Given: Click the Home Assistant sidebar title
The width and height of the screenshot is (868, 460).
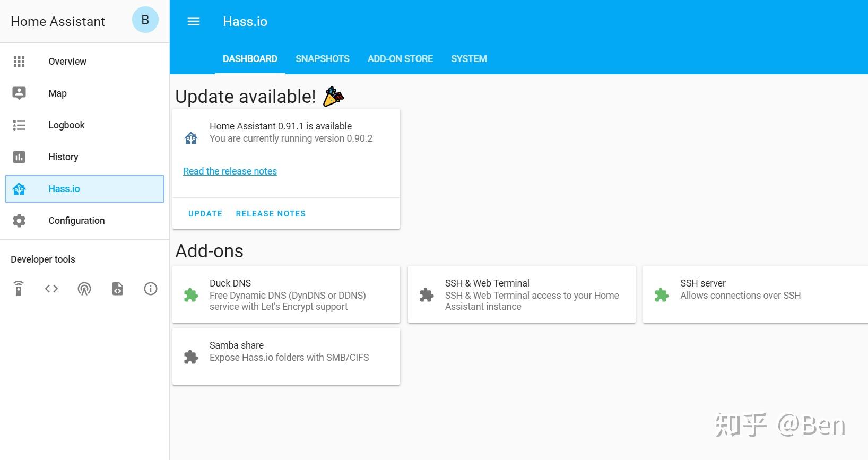Looking at the screenshot, I should 58,21.
